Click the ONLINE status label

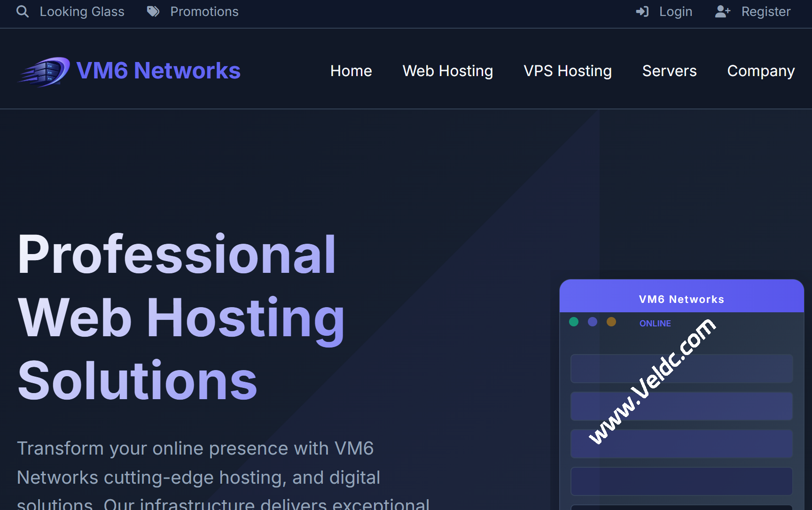pyautogui.click(x=655, y=324)
